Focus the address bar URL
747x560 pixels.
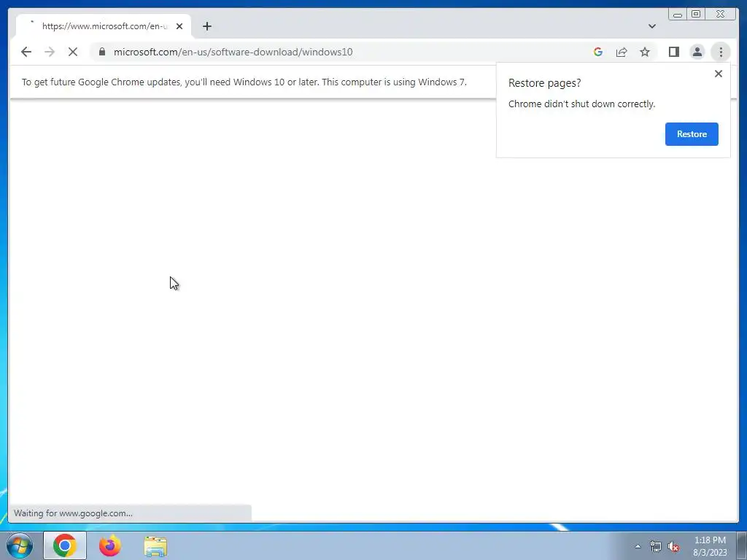tap(233, 52)
